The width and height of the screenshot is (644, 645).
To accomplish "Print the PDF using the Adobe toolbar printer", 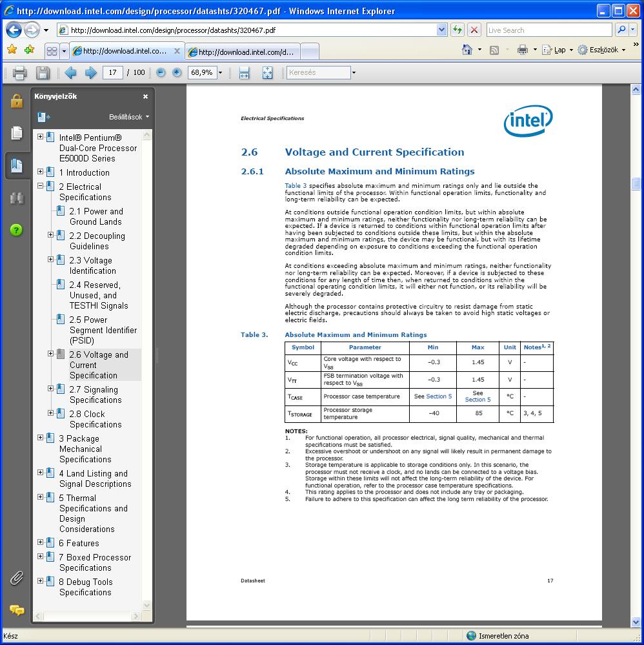I will click(x=19, y=73).
